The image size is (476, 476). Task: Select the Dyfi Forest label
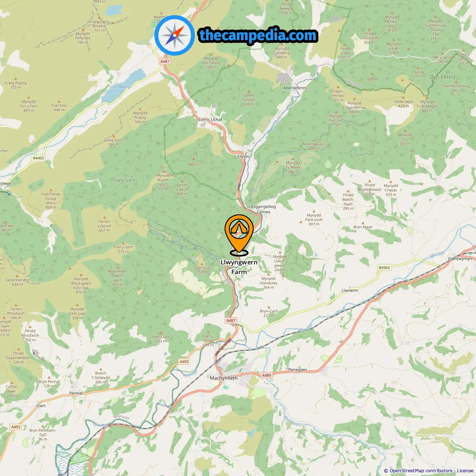[443, 77]
